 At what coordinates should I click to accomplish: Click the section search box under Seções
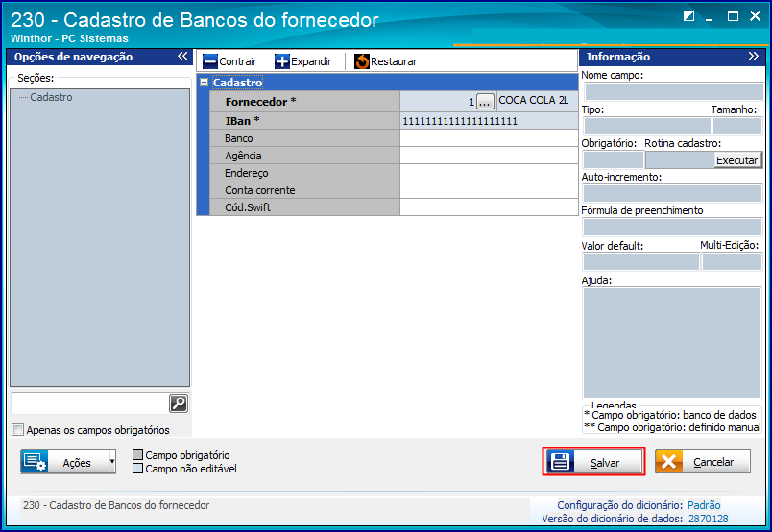[89, 403]
